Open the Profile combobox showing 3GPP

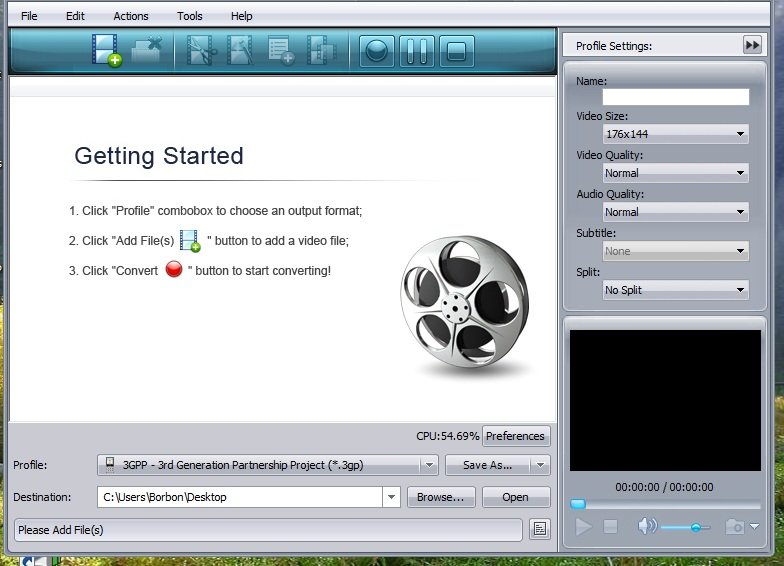point(268,465)
